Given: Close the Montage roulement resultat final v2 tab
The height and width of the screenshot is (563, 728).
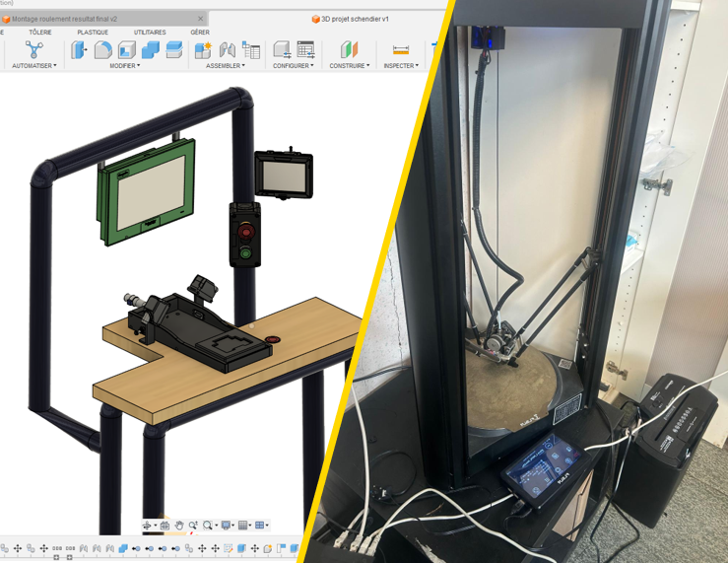Looking at the screenshot, I should point(200,19).
